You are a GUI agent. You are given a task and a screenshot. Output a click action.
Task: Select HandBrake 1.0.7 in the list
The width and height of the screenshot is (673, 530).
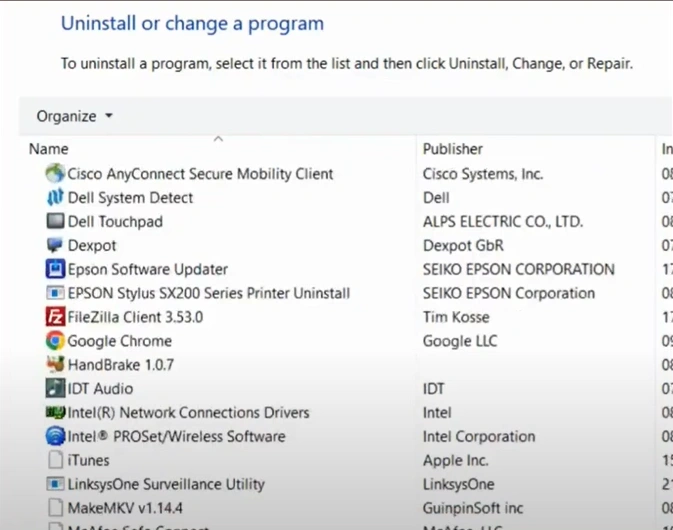tap(121, 365)
